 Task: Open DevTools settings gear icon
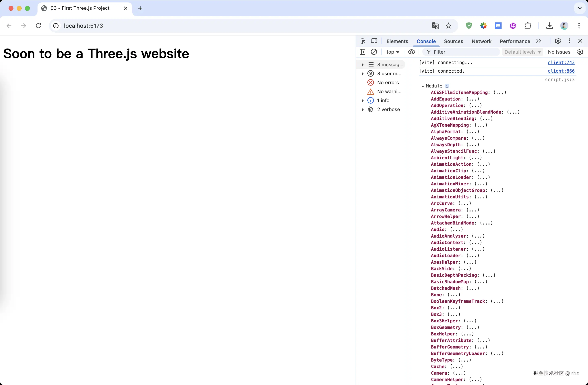[558, 41]
